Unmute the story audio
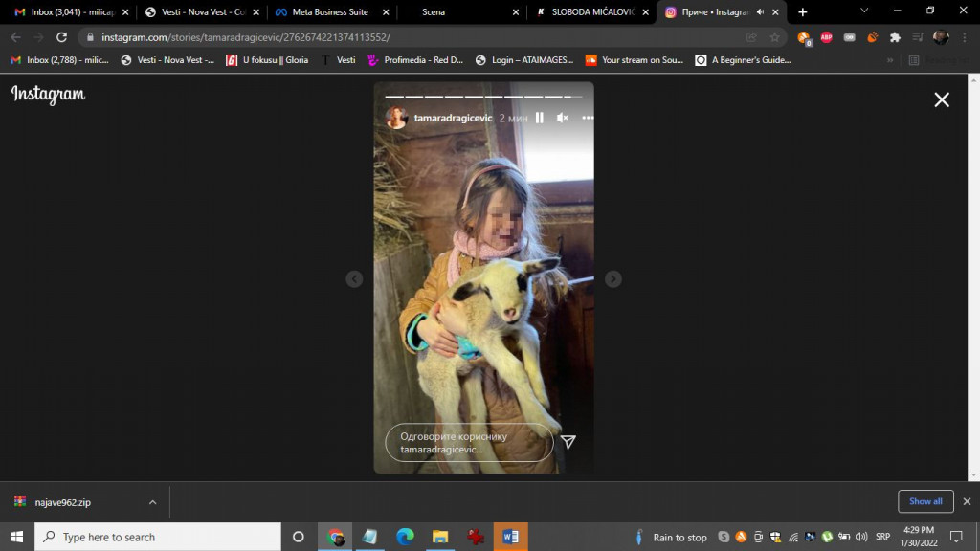This screenshot has width=980, height=551. pos(563,118)
